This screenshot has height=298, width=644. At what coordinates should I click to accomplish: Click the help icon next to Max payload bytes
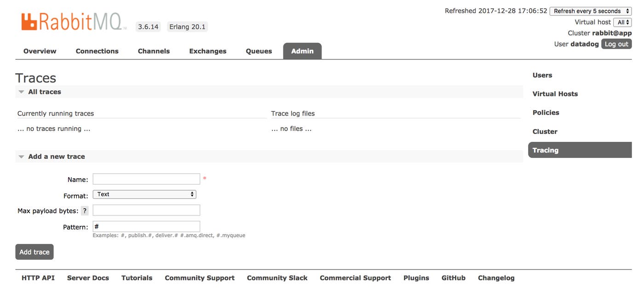pyautogui.click(x=85, y=210)
